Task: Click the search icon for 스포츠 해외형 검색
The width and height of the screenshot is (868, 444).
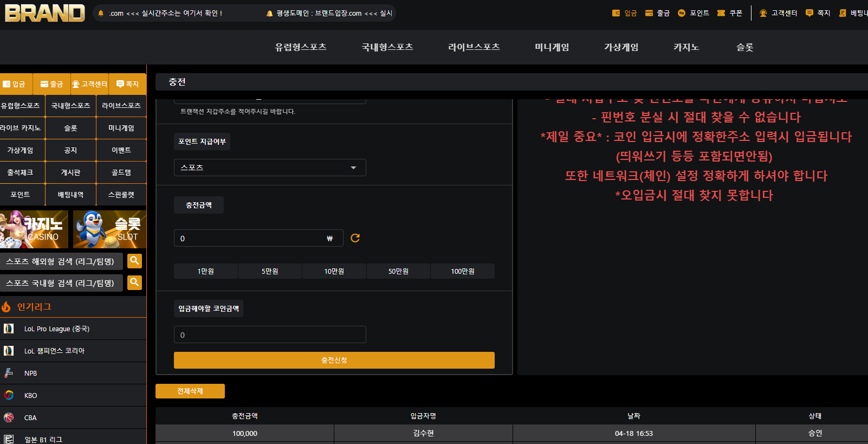Action: (x=134, y=261)
